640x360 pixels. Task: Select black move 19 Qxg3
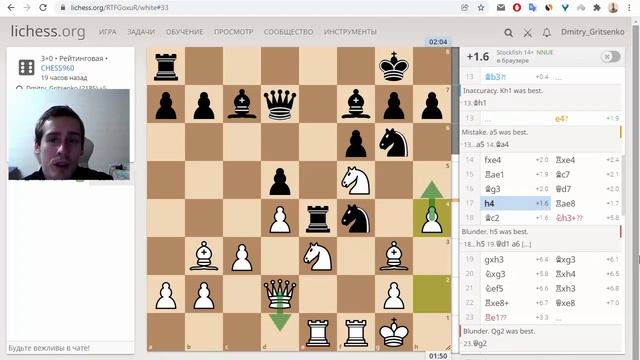coord(587,260)
